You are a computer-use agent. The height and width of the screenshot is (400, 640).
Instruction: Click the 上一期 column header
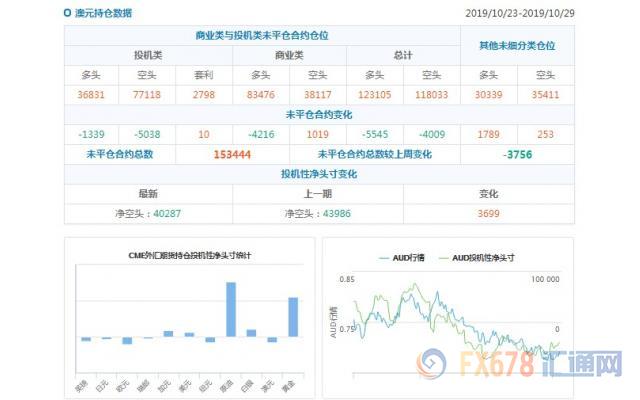pyautogui.click(x=318, y=194)
